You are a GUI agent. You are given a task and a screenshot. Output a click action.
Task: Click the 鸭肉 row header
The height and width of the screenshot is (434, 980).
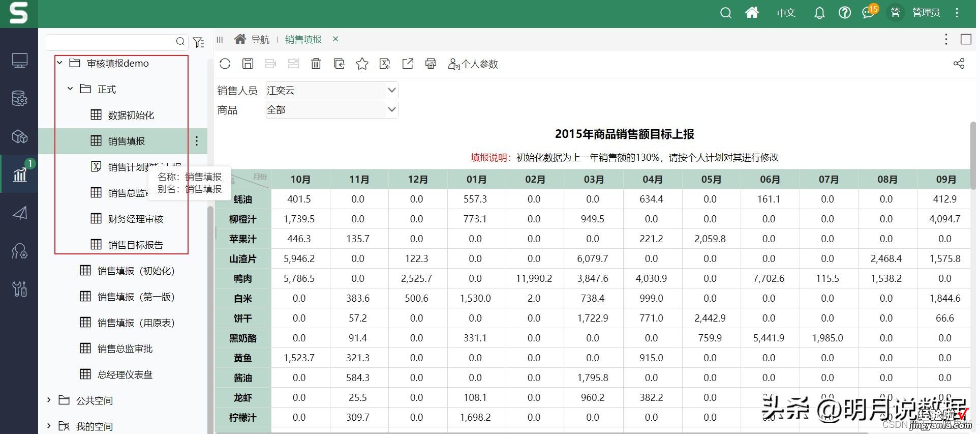click(243, 279)
